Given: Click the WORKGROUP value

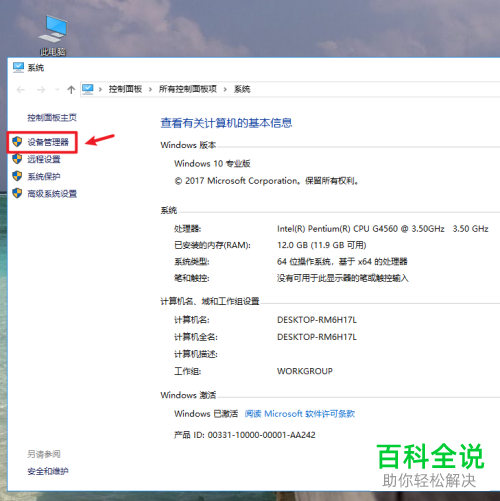Looking at the screenshot, I should 305,371.
